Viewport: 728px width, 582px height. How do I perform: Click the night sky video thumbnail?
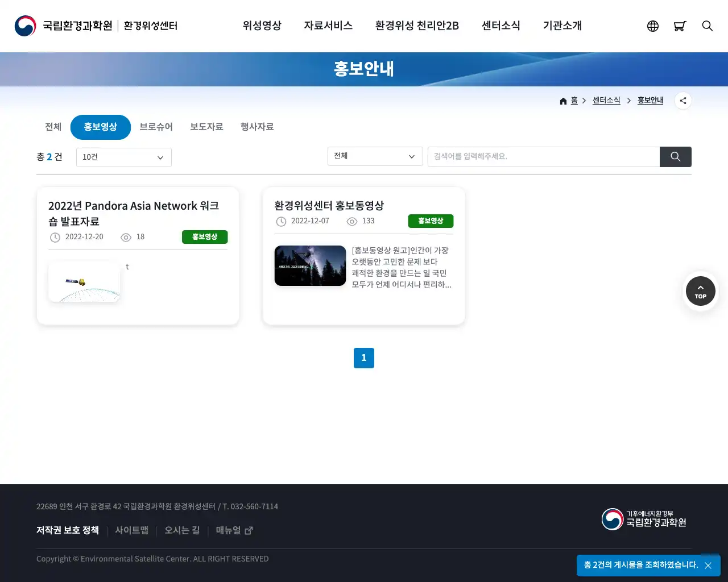click(x=310, y=265)
